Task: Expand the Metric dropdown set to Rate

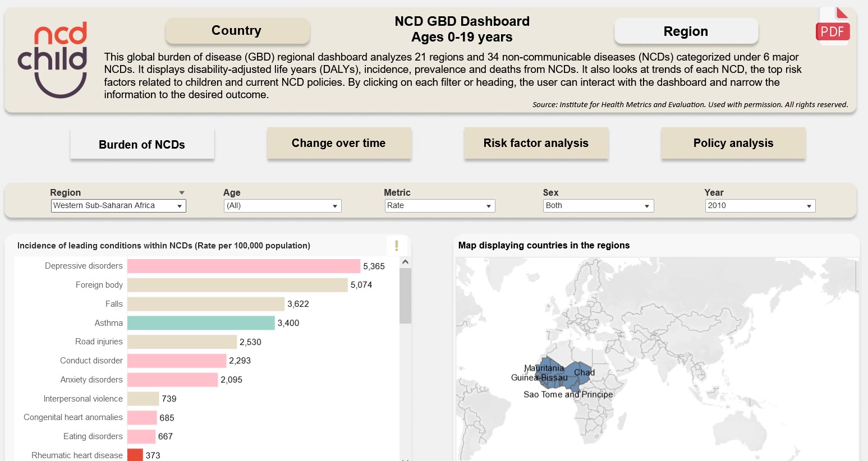Action: click(439, 206)
